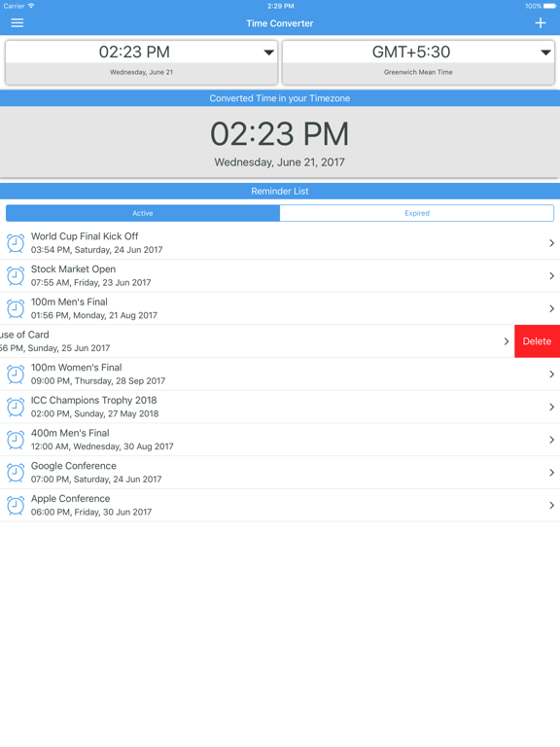Expand World Cup Final Kick Off chevron
The image size is (560, 747).
(x=551, y=243)
